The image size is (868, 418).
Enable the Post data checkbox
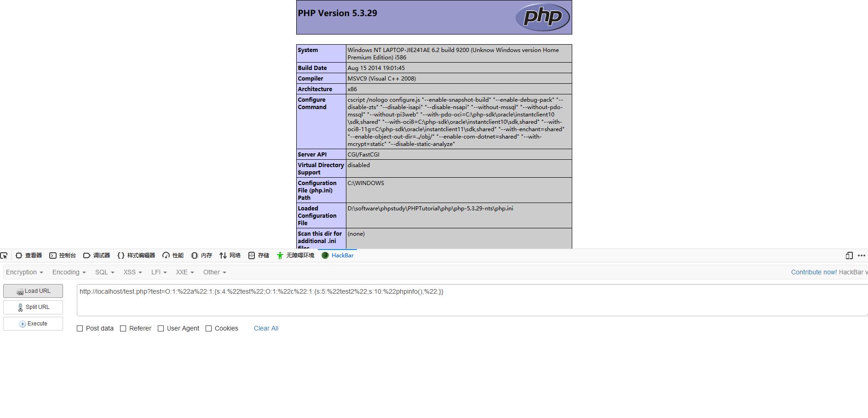(x=80, y=328)
